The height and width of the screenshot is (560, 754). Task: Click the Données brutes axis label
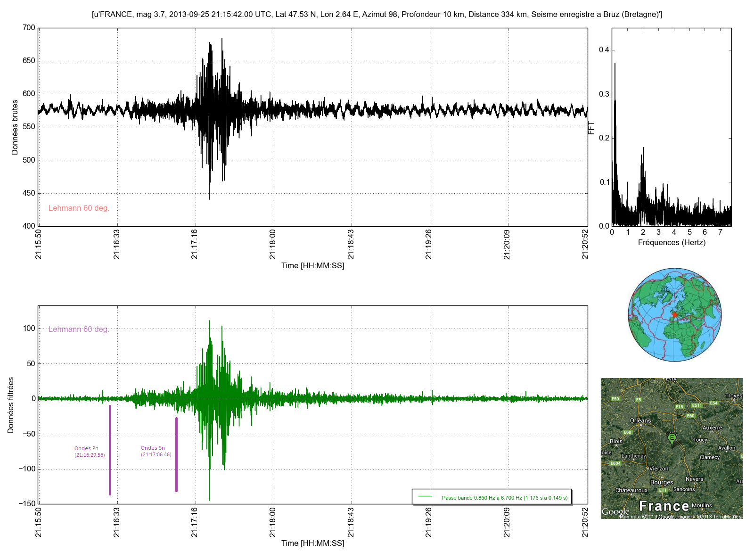click(x=15, y=127)
